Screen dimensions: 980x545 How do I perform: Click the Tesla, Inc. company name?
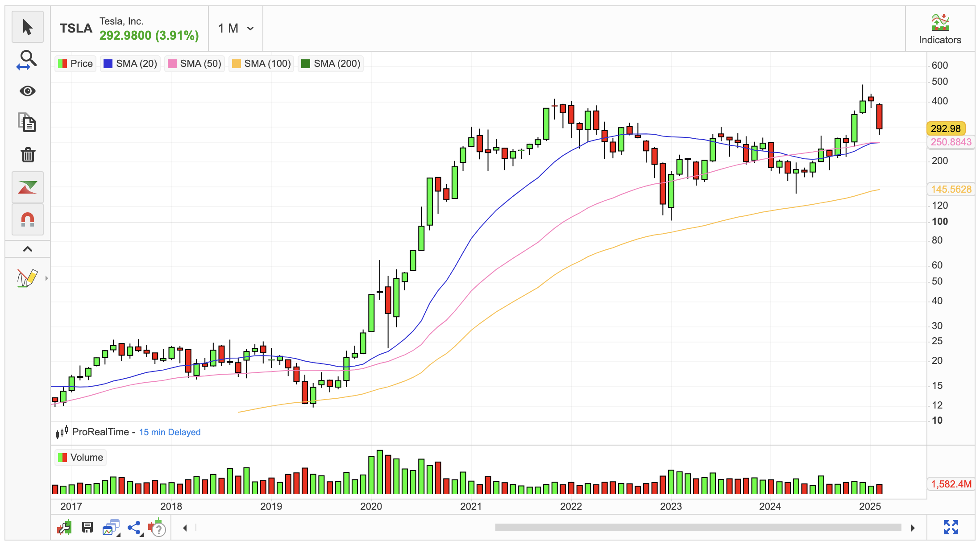[121, 21]
